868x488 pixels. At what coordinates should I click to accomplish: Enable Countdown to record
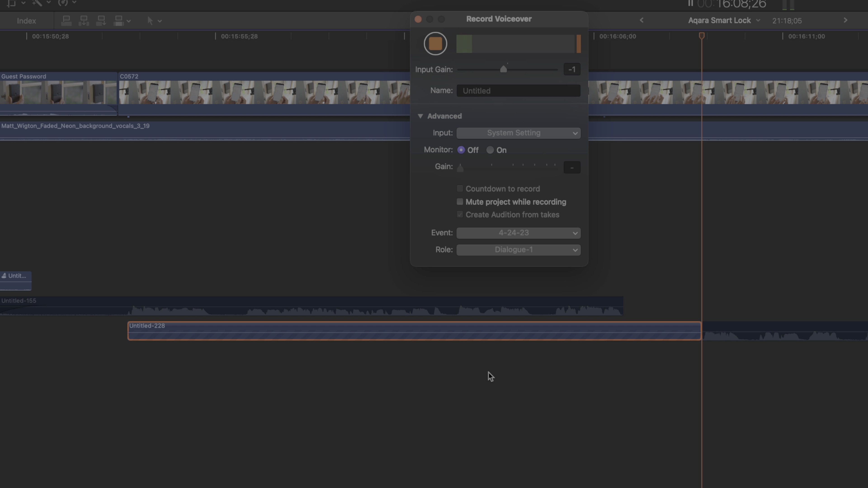[x=460, y=189]
